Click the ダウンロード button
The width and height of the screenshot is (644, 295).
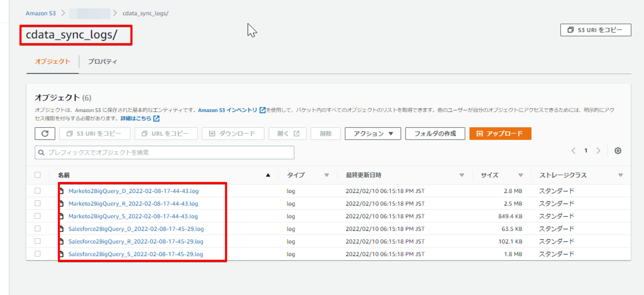coord(232,134)
